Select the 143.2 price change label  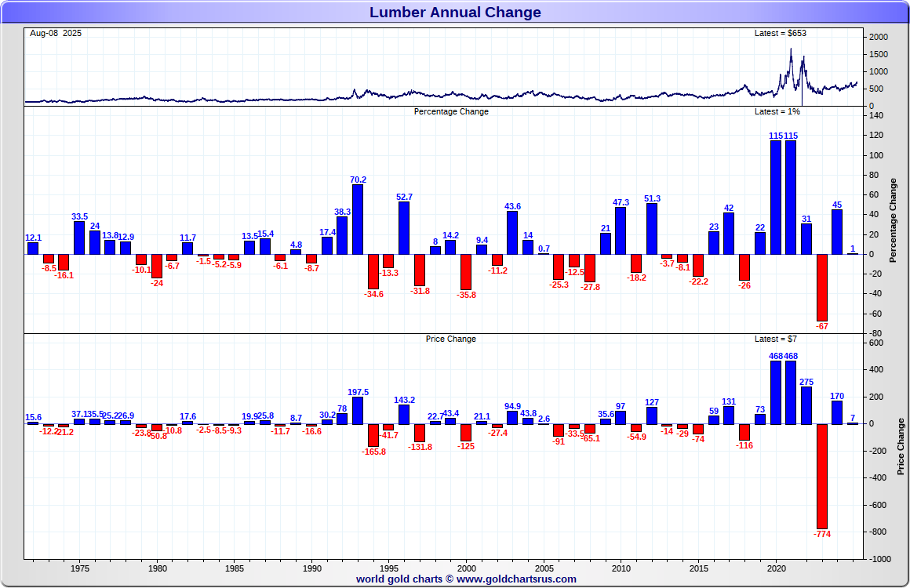(405, 400)
